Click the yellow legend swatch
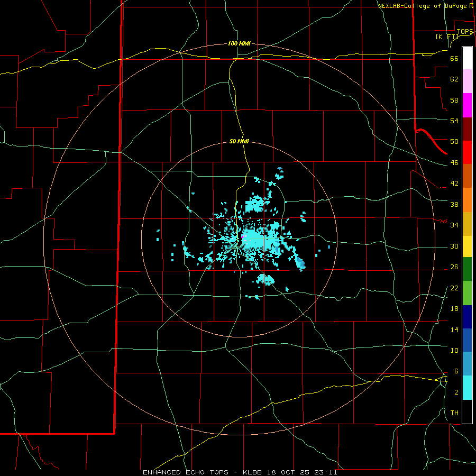Viewport: 476px width, 476px height. click(467, 246)
